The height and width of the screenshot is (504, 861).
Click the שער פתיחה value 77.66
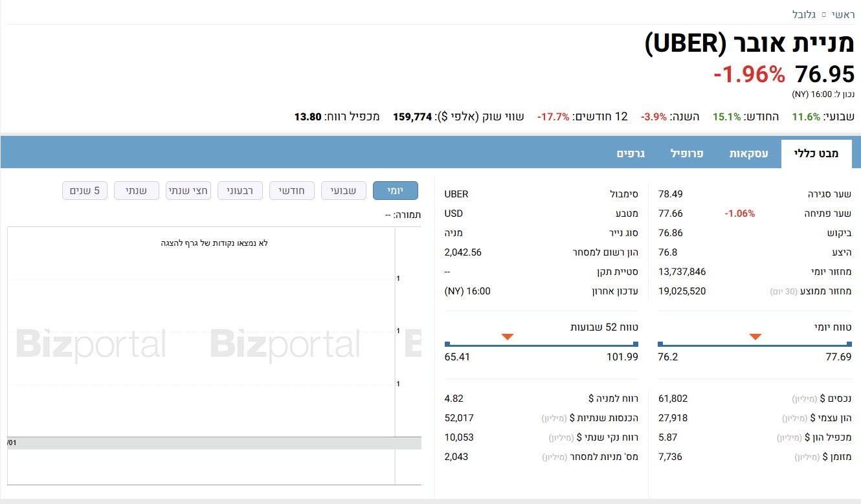click(671, 214)
